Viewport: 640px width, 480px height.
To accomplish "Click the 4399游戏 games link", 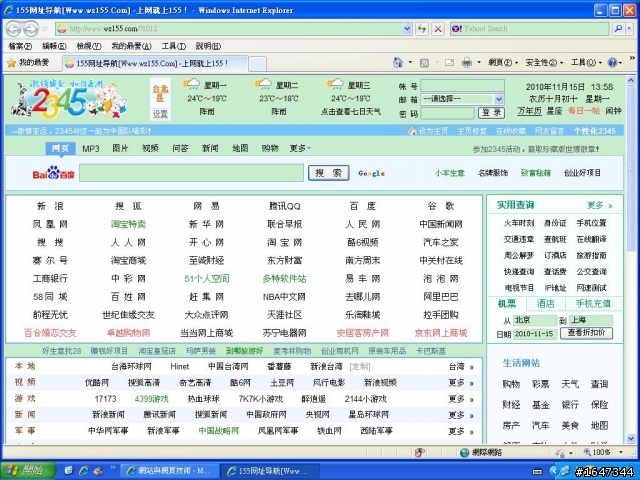I will (x=151, y=399).
